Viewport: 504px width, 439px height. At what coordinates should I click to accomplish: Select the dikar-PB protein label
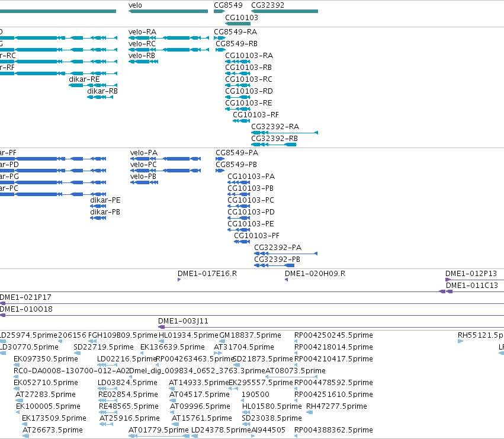(x=105, y=212)
